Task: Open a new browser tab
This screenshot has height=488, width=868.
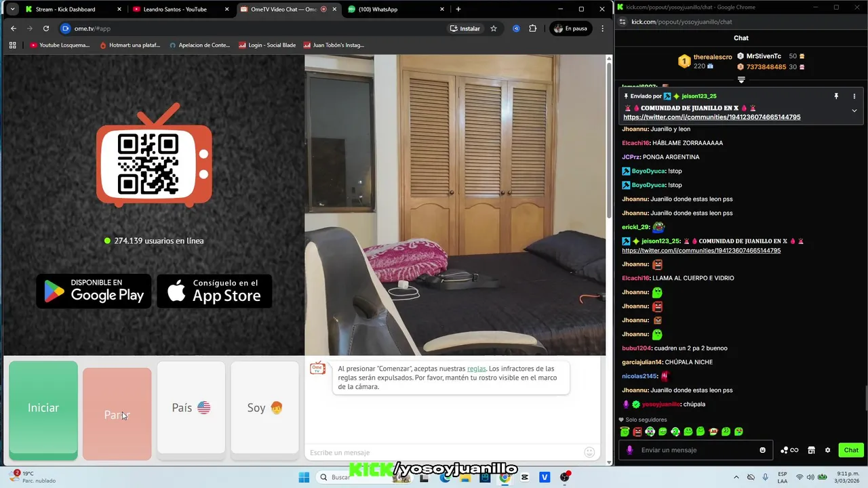Action: (458, 9)
